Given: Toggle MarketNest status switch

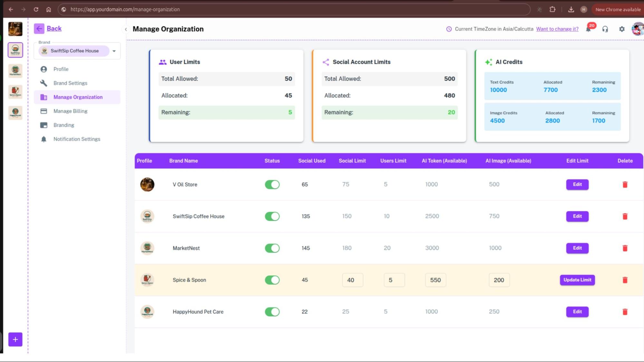Looking at the screenshot, I should click(272, 248).
